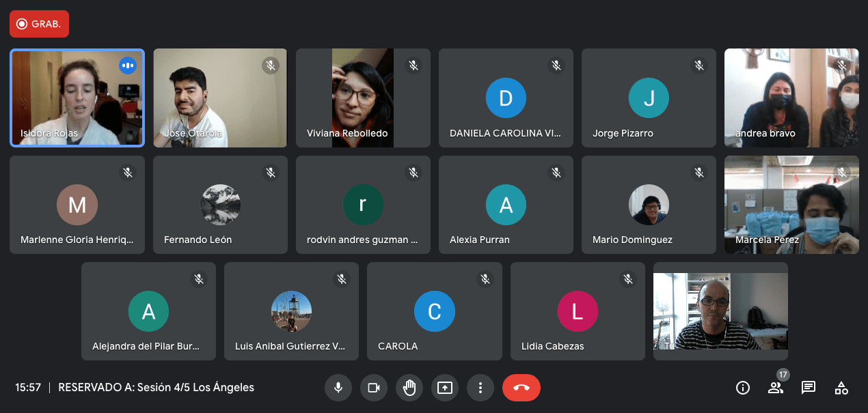
Task: Click the name label Jose Otarola
Action: pos(193,133)
